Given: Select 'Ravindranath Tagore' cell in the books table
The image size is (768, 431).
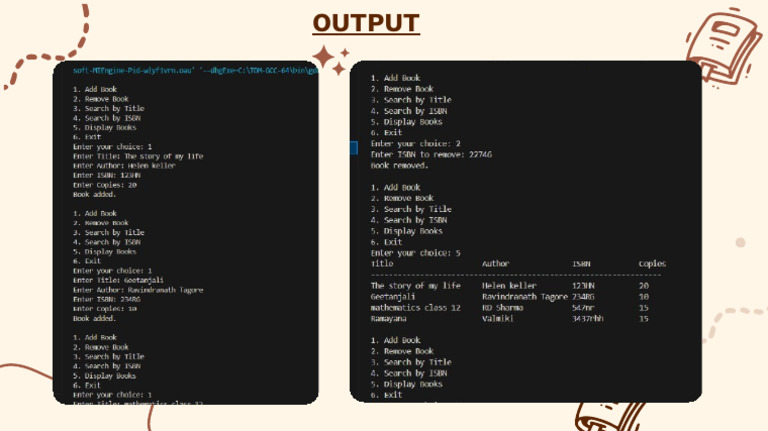Looking at the screenshot, I should point(525,297).
